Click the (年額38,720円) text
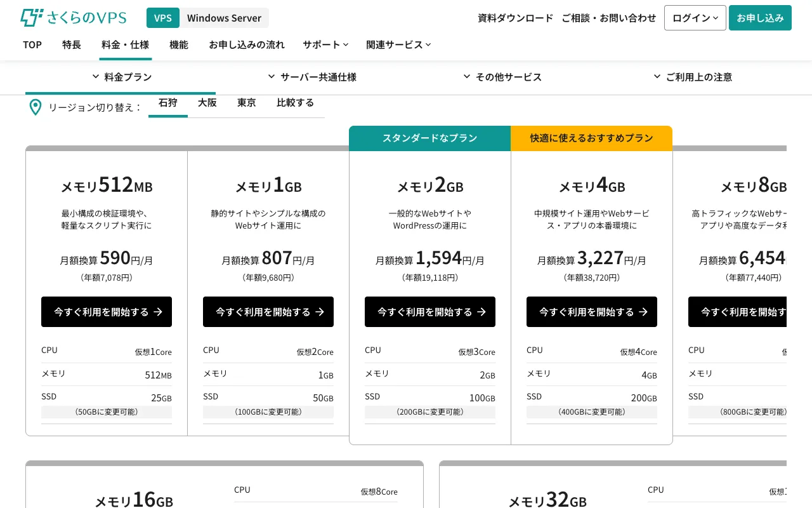Image resolution: width=812 pixels, height=508 pixels. tap(592, 278)
